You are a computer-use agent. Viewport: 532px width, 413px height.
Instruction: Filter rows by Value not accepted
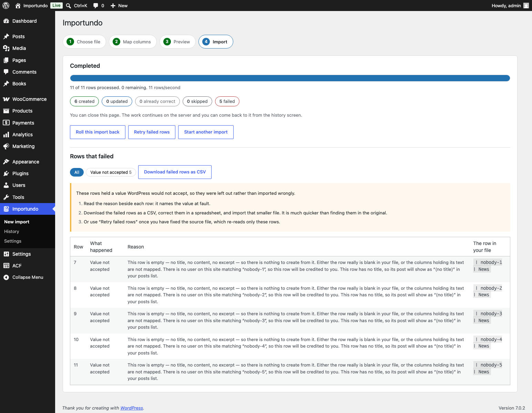coord(111,172)
